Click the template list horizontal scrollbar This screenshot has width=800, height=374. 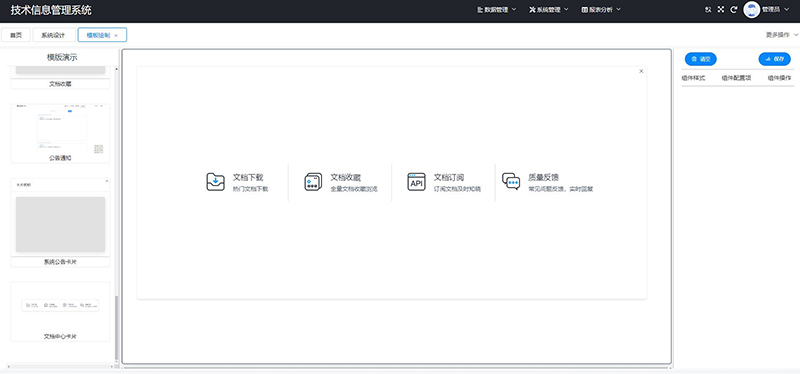[x=60, y=366]
